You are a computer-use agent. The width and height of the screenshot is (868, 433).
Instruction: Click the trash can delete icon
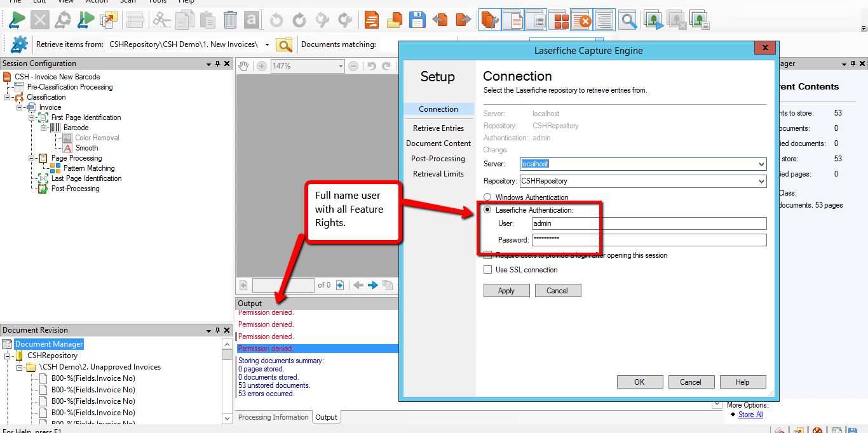[x=230, y=20]
